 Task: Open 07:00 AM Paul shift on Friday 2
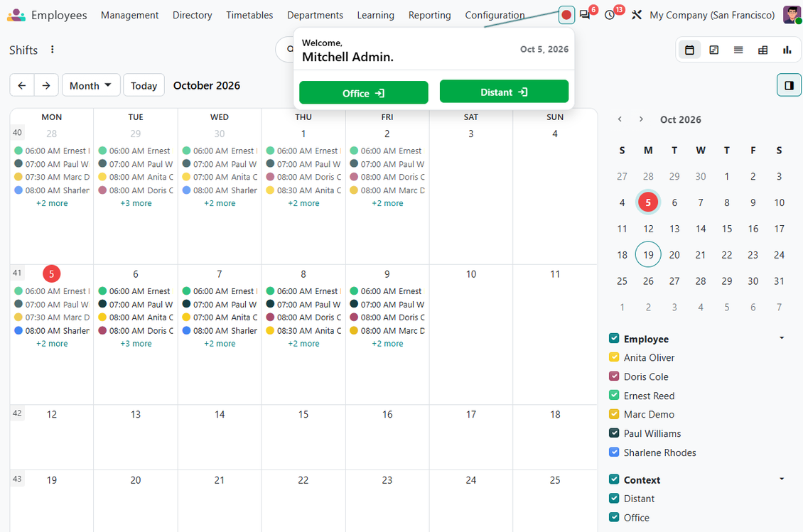pos(387,164)
